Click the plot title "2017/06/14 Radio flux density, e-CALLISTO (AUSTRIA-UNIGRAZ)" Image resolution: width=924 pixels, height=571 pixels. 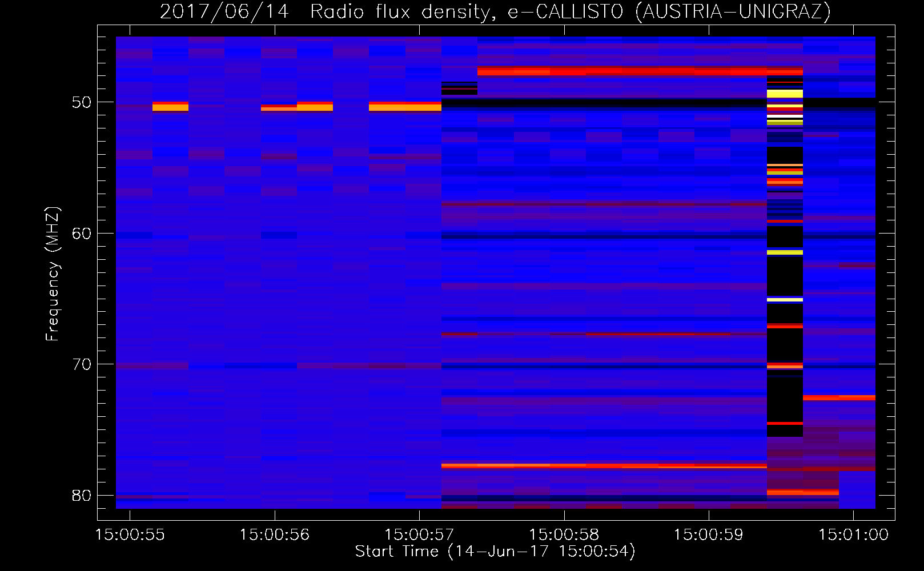pos(495,12)
